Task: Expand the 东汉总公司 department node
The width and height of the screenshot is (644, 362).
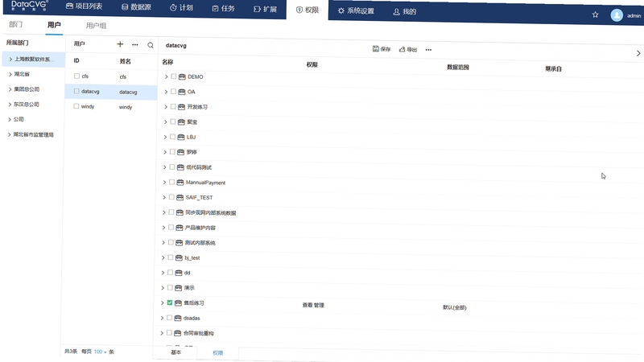Action: coord(10,105)
